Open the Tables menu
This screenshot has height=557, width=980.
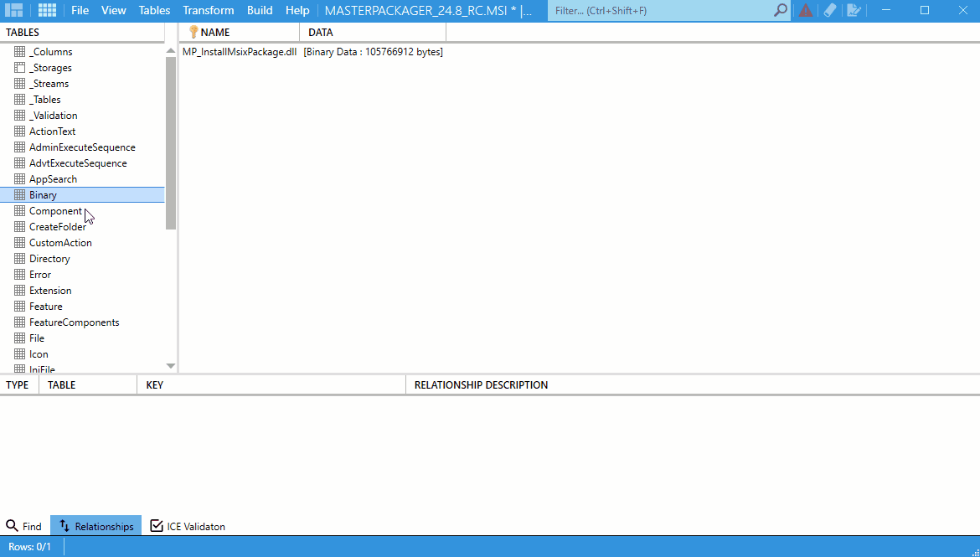click(x=154, y=10)
